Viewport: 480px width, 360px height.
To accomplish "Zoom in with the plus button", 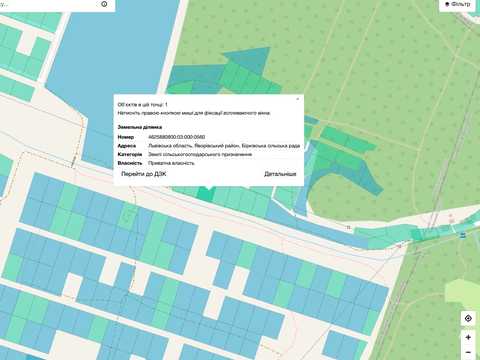I will tap(468, 337).
